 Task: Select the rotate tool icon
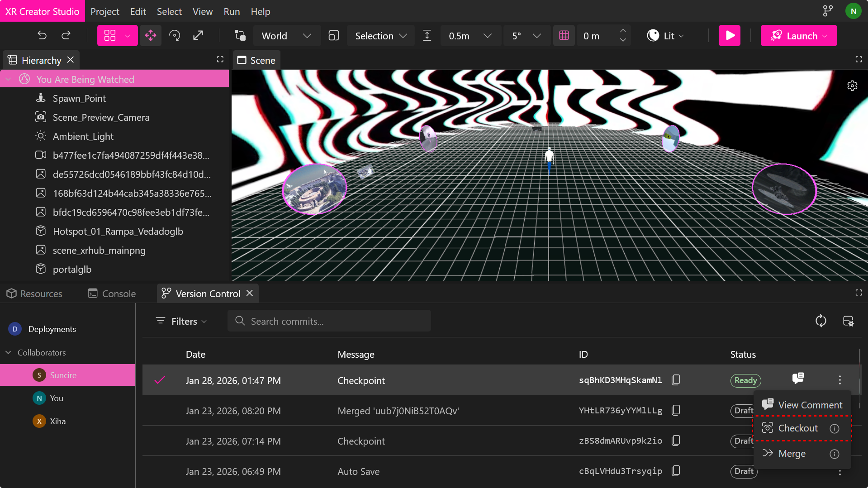[x=175, y=35]
